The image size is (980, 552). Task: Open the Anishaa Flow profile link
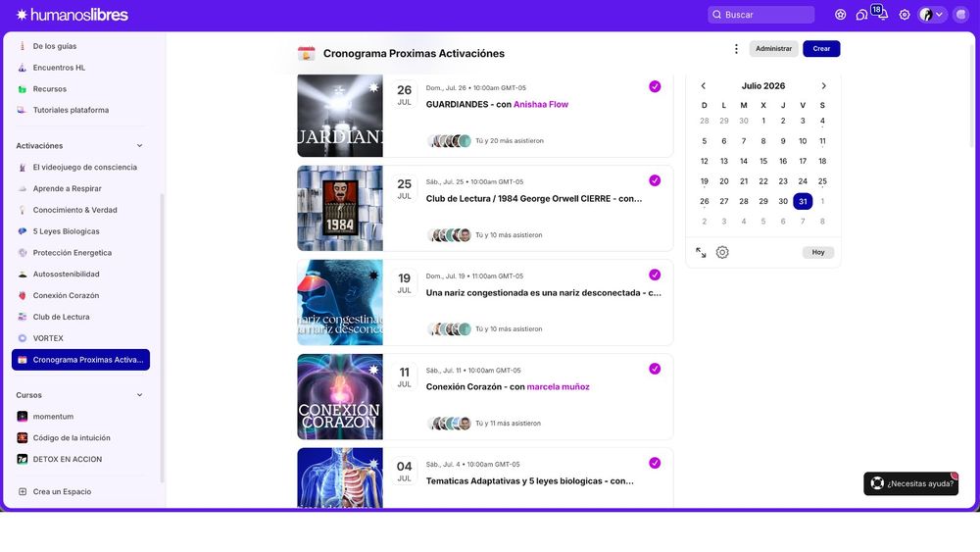coord(541,104)
